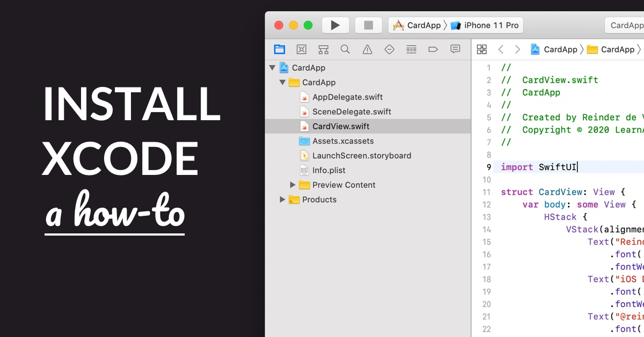The image size is (644, 337).
Task: Open the Issue navigator warning icon
Action: (368, 49)
